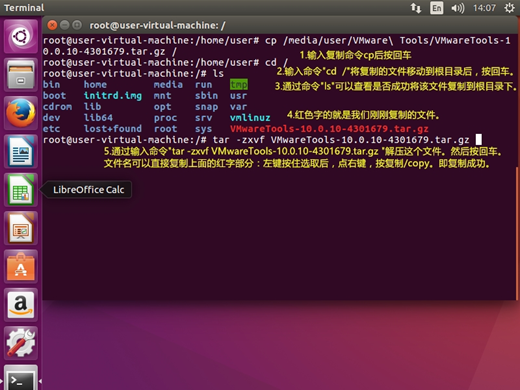Click the snap directory name
Screen dimensions: 520x390
[206, 107]
